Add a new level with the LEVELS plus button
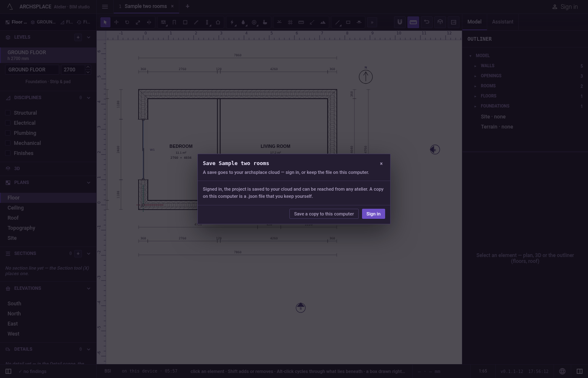588x378 pixels. (78, 37)
